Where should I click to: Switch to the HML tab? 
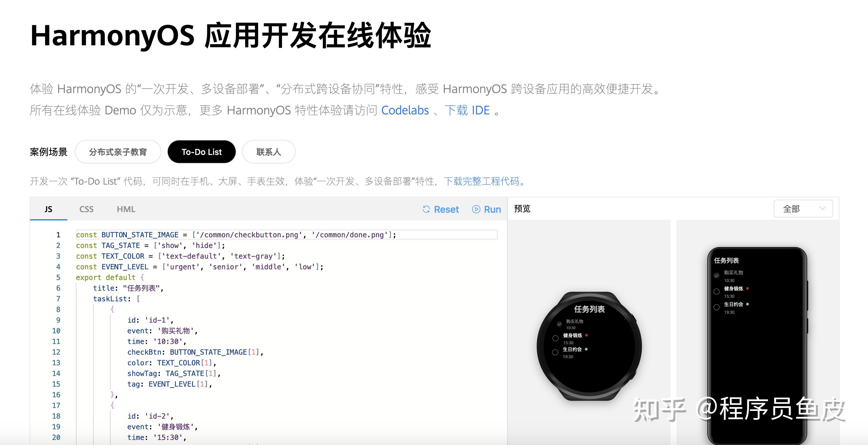pyautogui.click(x=126, y=209)
